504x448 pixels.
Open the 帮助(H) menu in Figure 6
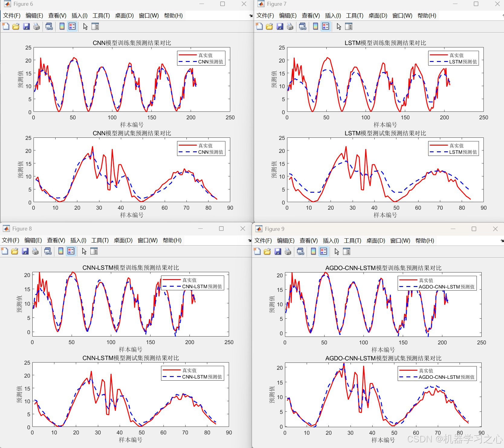click(x=173, y=16)
